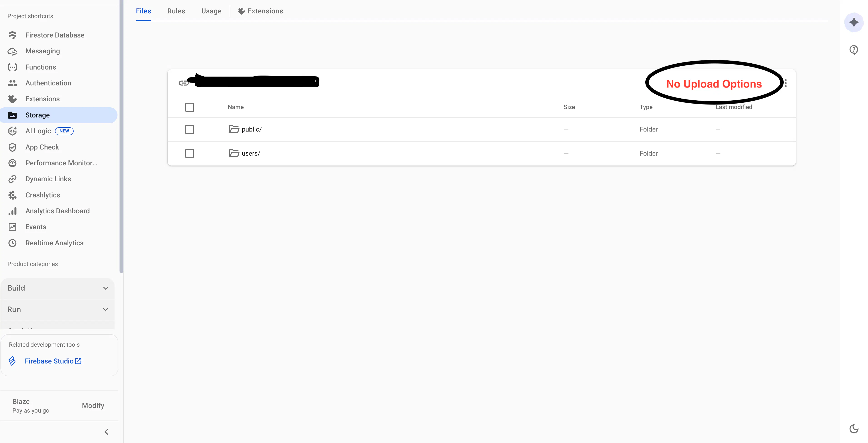Open the users/ folder
Viewport: 868px width, 443px height.
pyautogui.click(x=250, y=153)
